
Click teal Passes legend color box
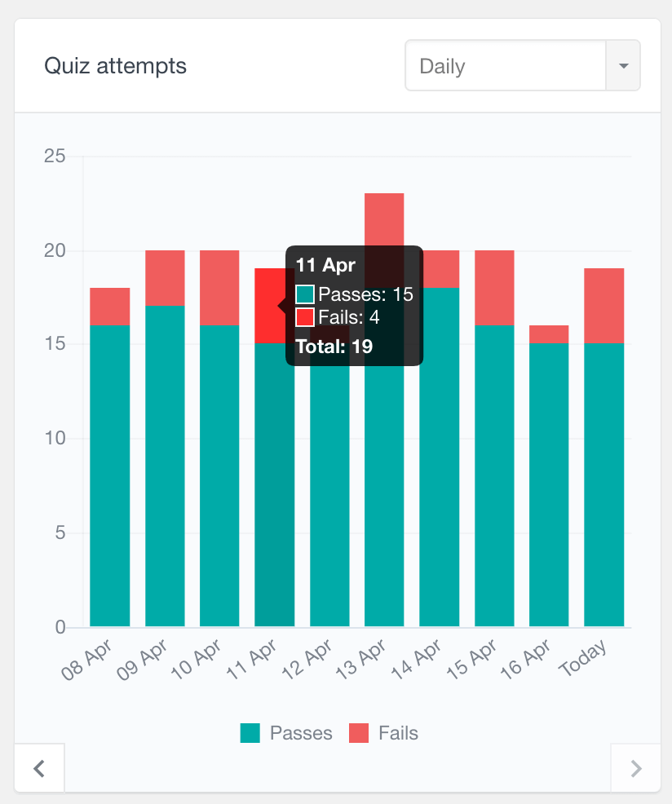click(250, 733)
